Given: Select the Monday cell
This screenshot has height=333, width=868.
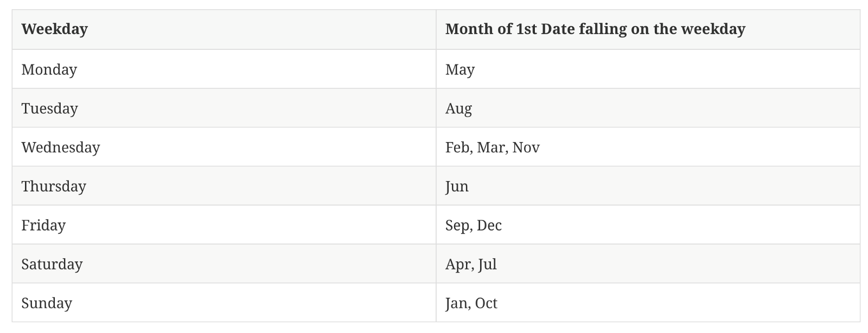Looking at the screenshot, I should (49, 69).
